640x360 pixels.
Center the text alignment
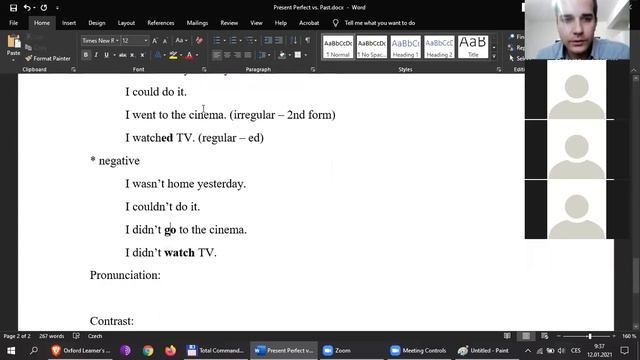tap(227, 55)
